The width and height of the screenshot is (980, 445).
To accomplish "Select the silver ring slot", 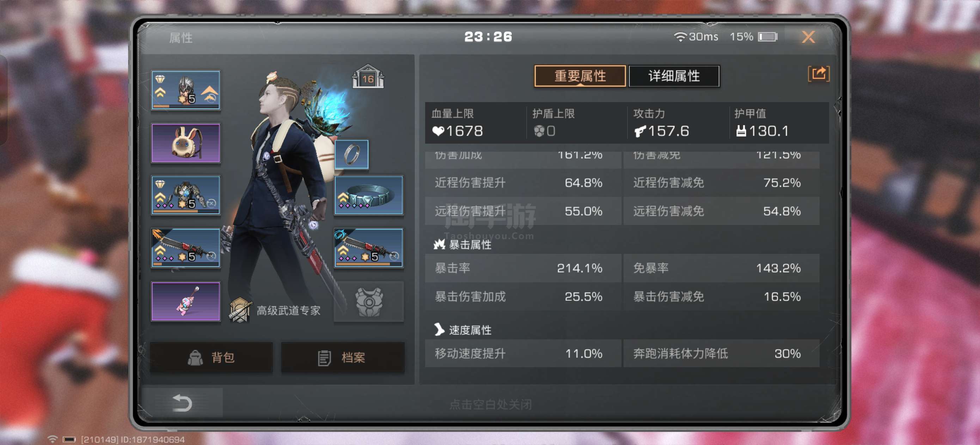I will [x=351, y=154].
